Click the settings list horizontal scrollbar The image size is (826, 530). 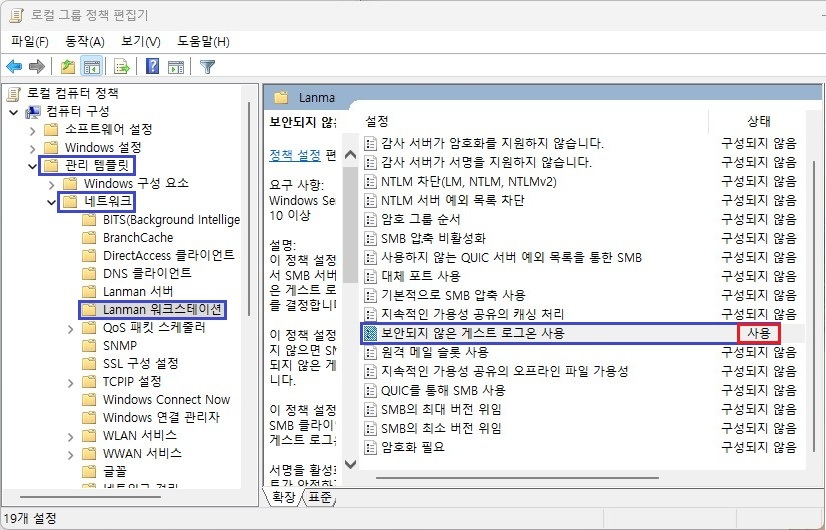coord(517,478)
